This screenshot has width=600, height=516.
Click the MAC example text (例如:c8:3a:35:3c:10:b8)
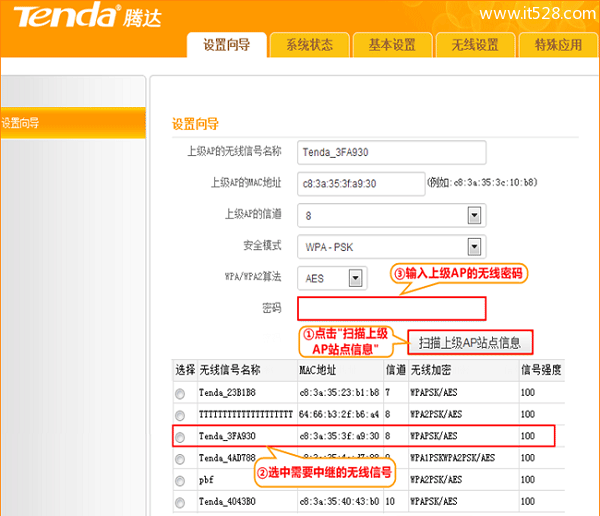pos(482,182)
